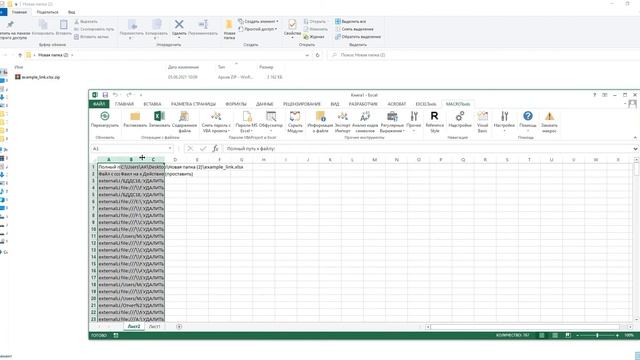Click Свойства icon in Explorer ribbon

(292, 24)
